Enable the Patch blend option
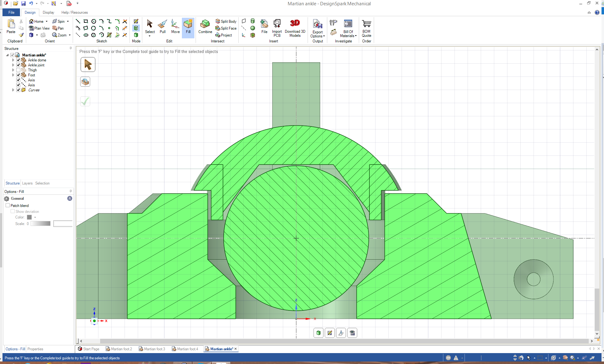 coord(8,205)
